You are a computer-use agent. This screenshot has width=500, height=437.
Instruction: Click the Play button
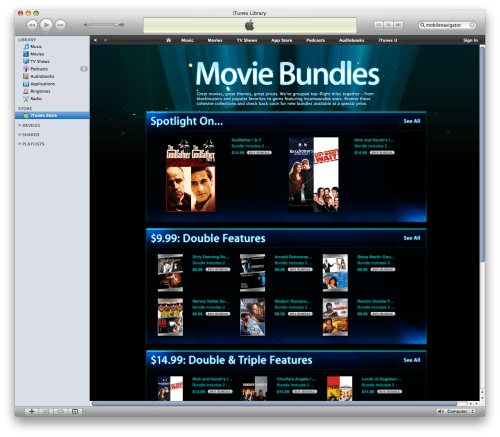[x=46, y=25]
